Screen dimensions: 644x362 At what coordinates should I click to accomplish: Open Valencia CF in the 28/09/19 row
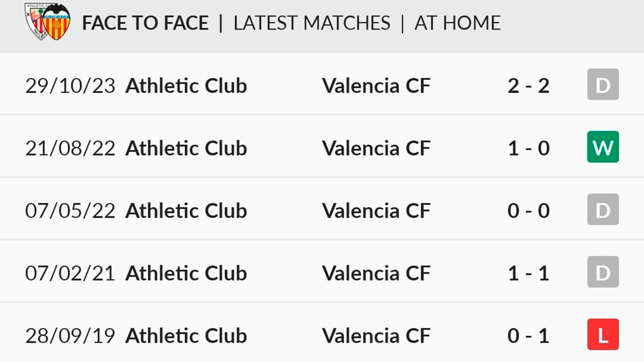click(x=376, y=336)
